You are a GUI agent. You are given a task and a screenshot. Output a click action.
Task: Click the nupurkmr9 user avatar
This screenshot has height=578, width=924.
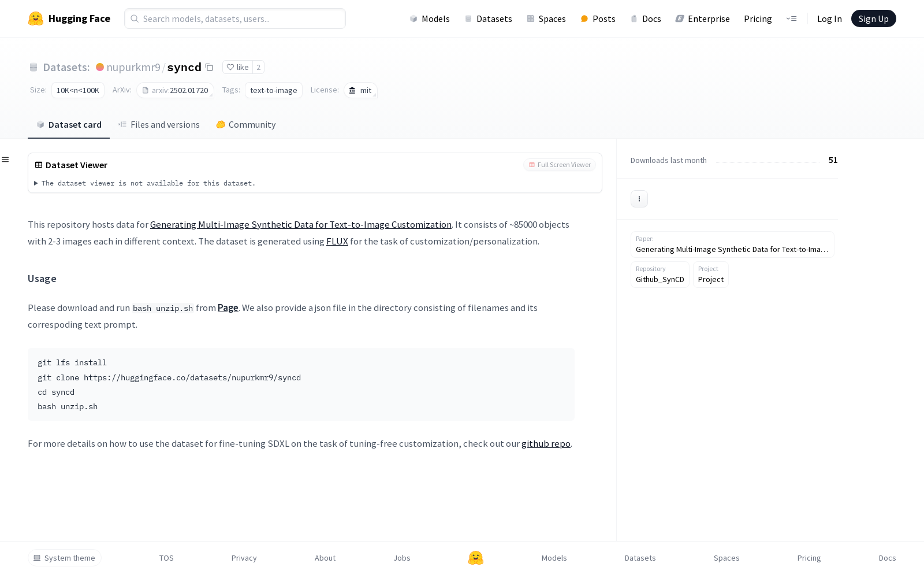(x=100, y=67)
